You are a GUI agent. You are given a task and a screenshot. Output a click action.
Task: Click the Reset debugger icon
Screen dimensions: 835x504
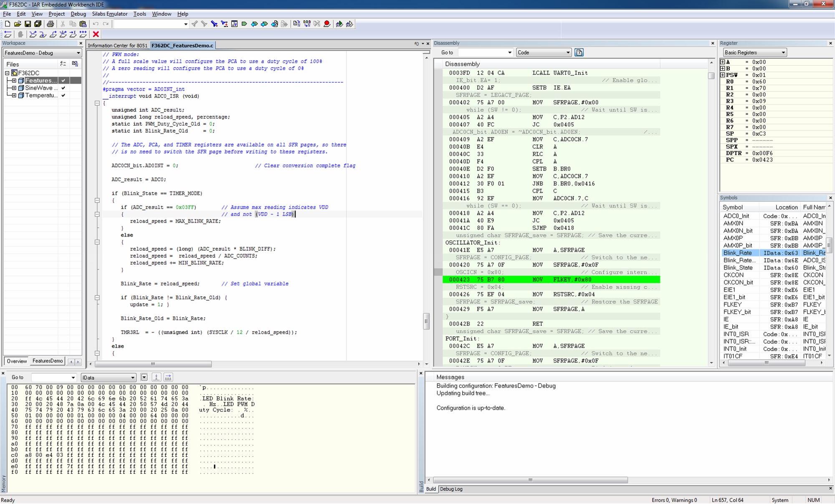8,34
